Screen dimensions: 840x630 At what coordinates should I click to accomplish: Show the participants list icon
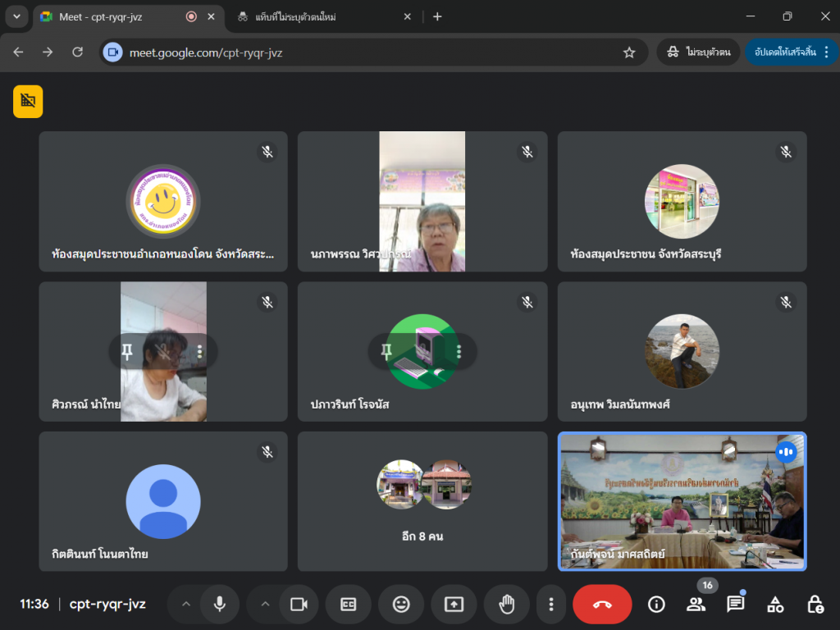pos(696,605)
